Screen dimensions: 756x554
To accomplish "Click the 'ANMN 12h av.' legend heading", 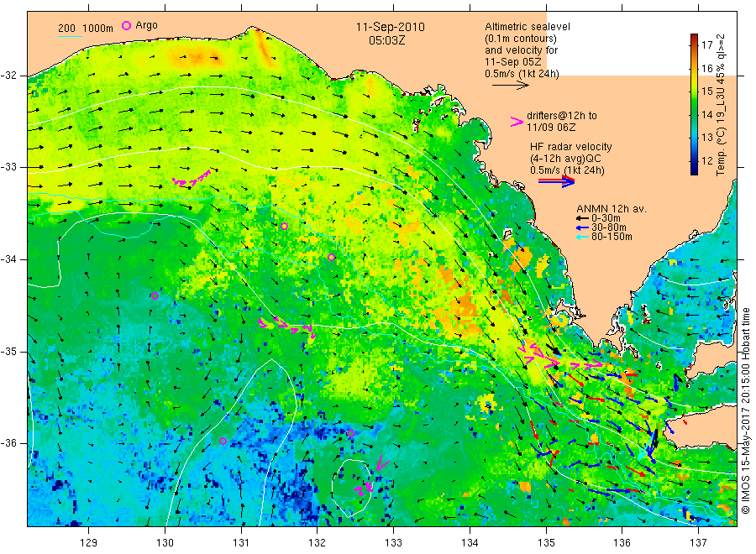I will point(612,209).
